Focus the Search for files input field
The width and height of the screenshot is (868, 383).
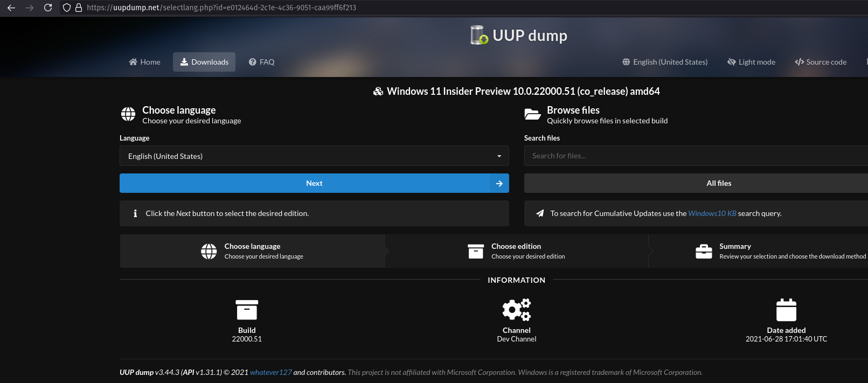[695, 156]
